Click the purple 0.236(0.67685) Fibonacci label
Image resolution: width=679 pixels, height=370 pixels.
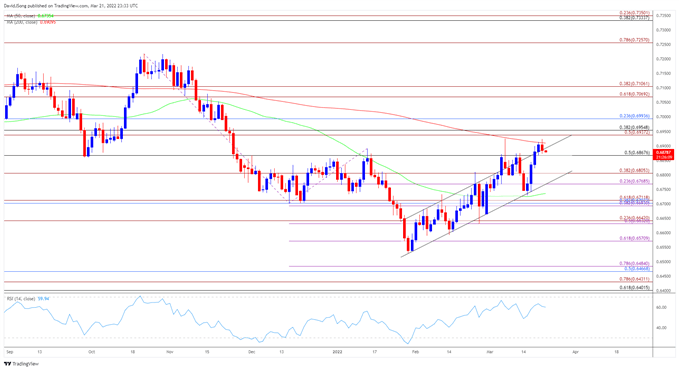click(634, 181)
